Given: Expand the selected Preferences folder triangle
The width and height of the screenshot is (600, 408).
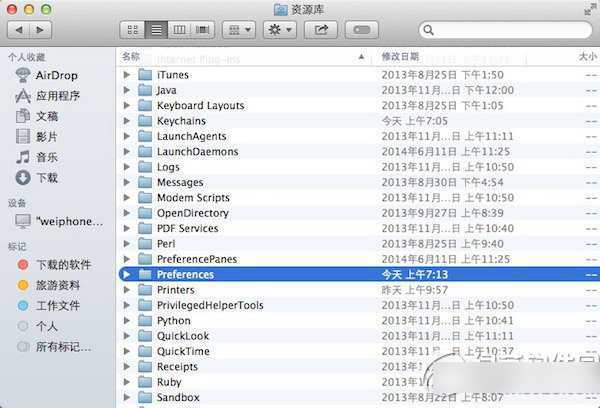Looking at the screenshot, I should click(127, 274).
